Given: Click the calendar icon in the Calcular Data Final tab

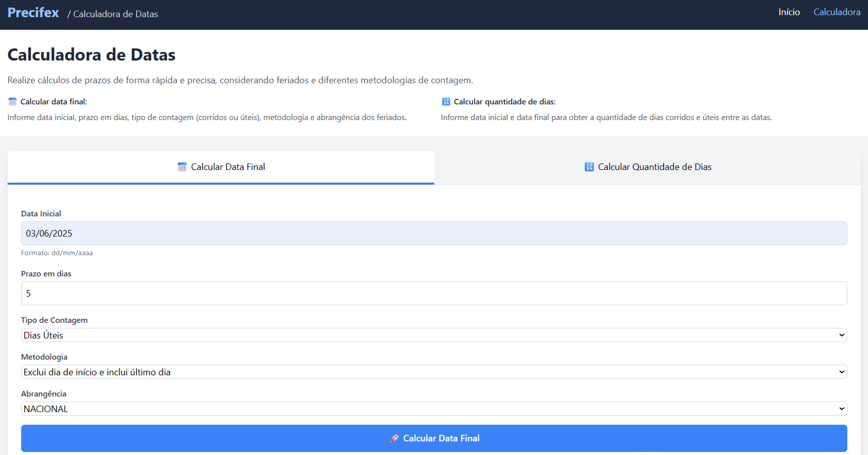Looking at the screenshot, I should (x=182, y=167).
